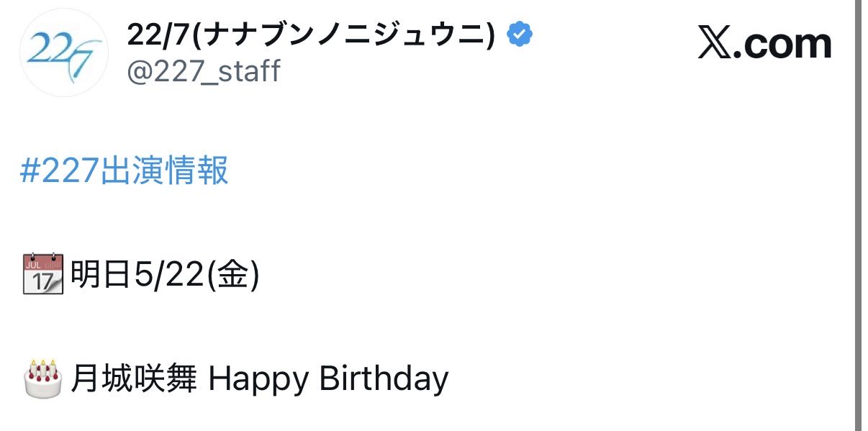
Task: Click the display name 22/7(ナナブンノニジュウニ)
Action: (x=312, y=34)
